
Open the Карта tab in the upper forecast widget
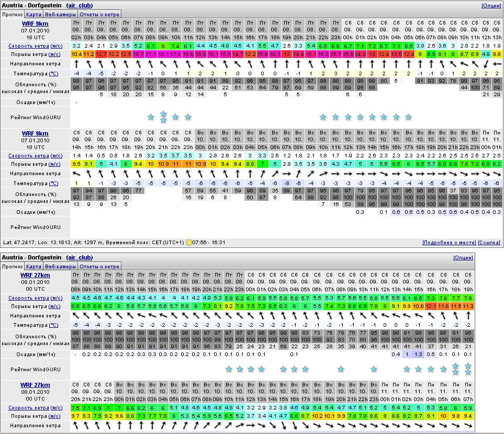pyautogui.click(x=33, y=14)
